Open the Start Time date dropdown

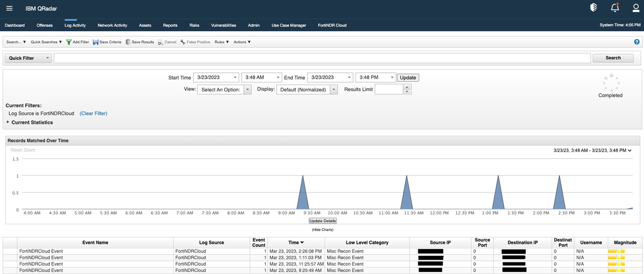[216, 77]
